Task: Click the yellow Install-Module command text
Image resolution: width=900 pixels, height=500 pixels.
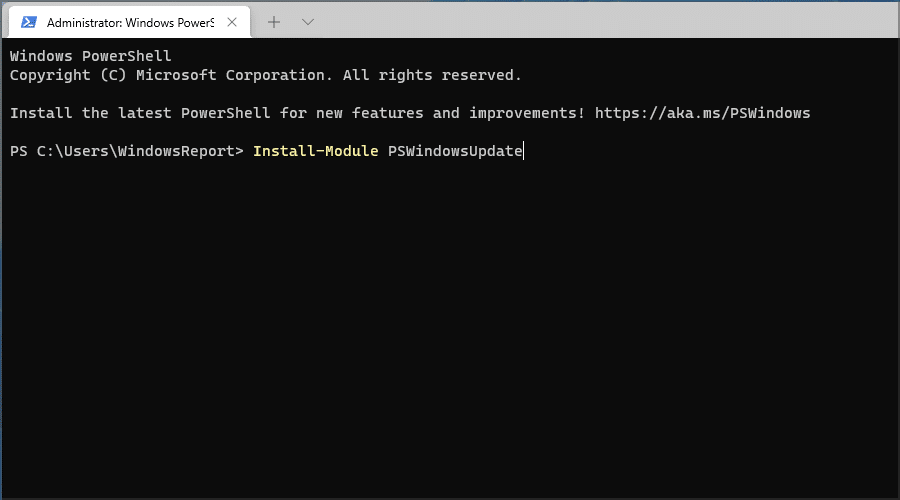Action: pos(316,151)
